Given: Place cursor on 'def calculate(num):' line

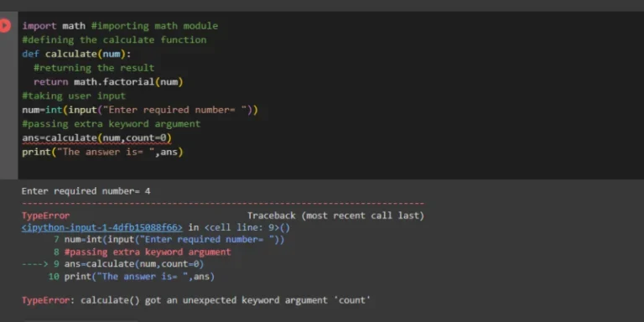Looking at the screenshot, I should [x=76, y=54].
